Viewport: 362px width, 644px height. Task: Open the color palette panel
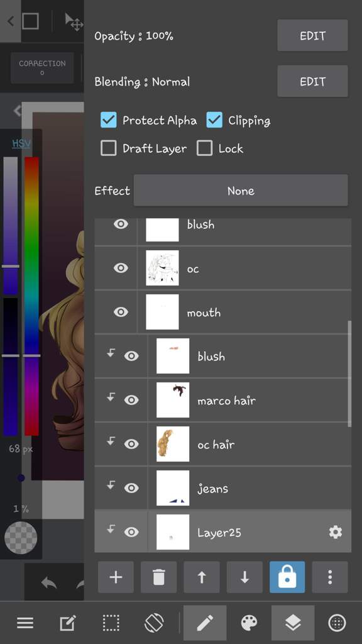pos(249,623)
